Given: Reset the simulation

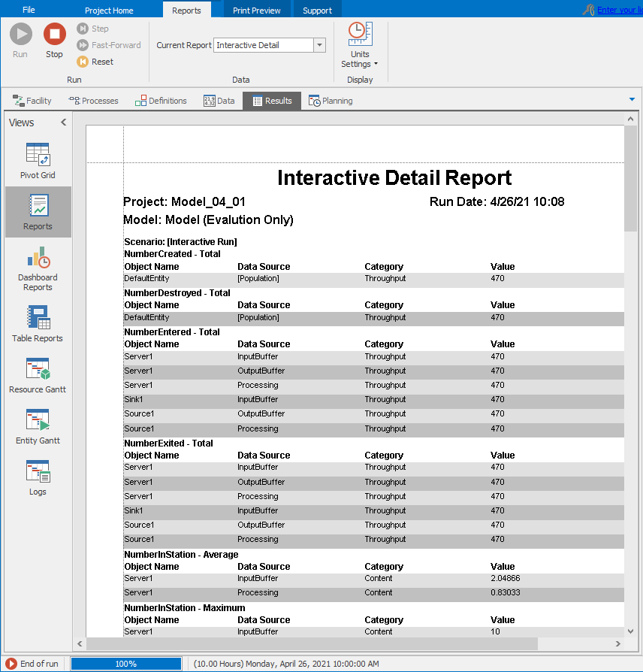Looking at the screenshot, I should [x=95, y=62].
